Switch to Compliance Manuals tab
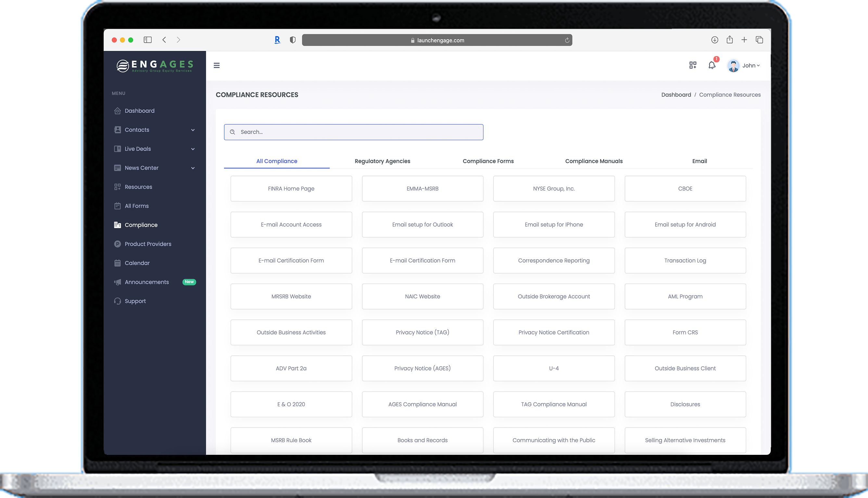868x498 pixels. (594, 161)
